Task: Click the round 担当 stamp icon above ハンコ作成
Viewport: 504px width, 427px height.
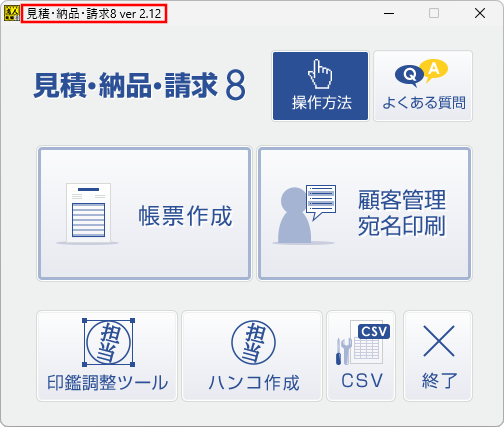Action: [254, 342]
